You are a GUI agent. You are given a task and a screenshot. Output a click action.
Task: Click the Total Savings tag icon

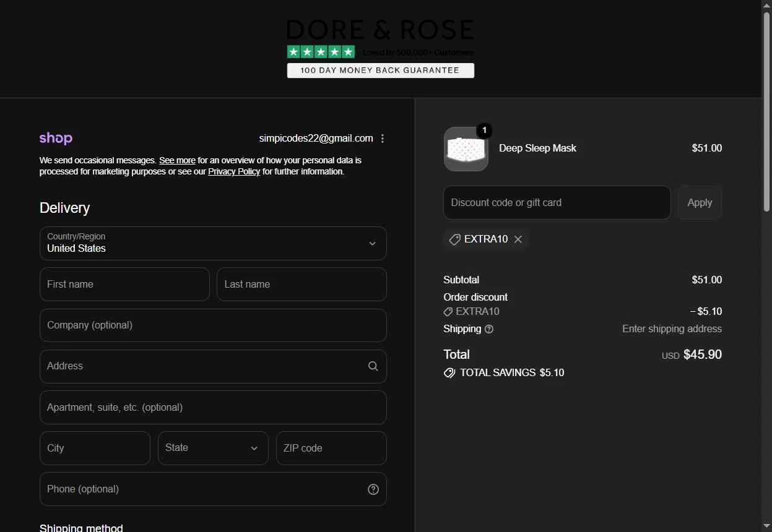click(x=449, y=373)
